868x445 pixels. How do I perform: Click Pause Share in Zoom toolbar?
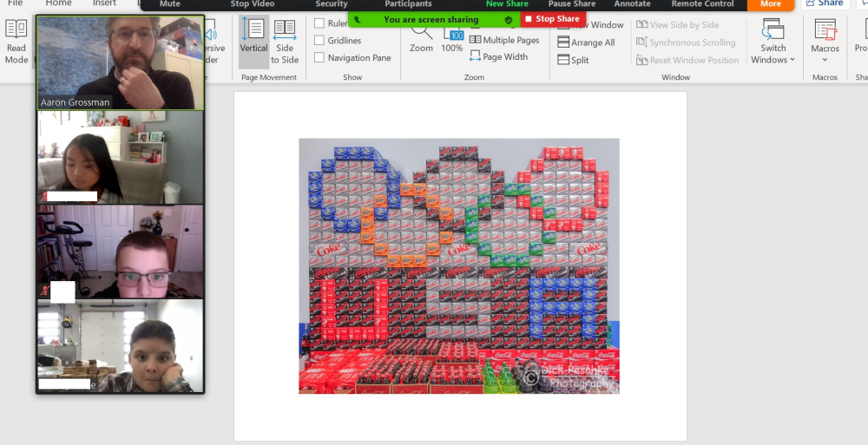(x=572, y=4)
